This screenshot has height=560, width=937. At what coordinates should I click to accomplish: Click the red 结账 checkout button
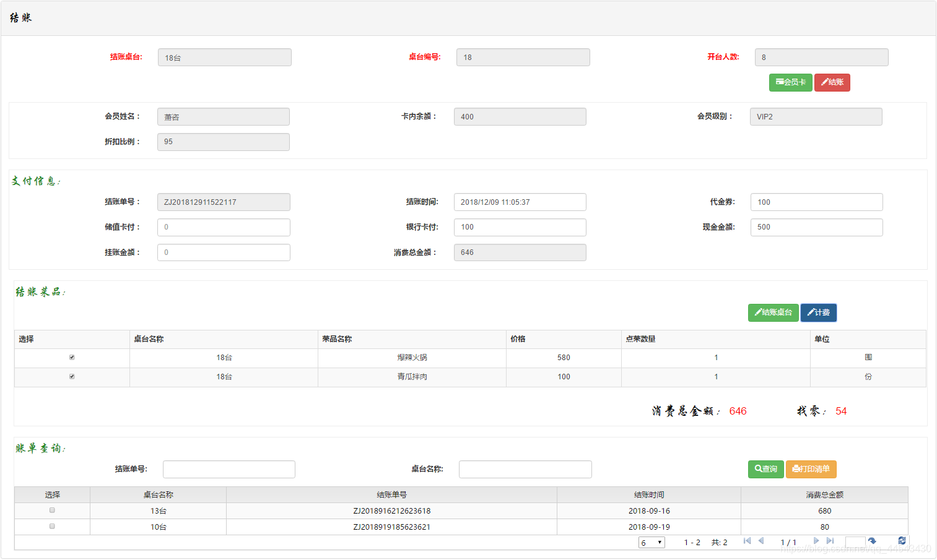click(x=832, y=82)
